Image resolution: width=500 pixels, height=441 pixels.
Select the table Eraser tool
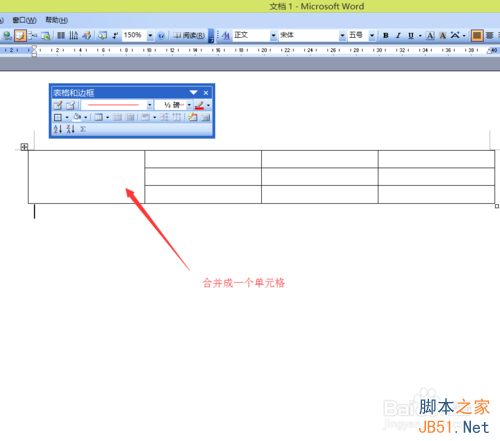(70, 105)
